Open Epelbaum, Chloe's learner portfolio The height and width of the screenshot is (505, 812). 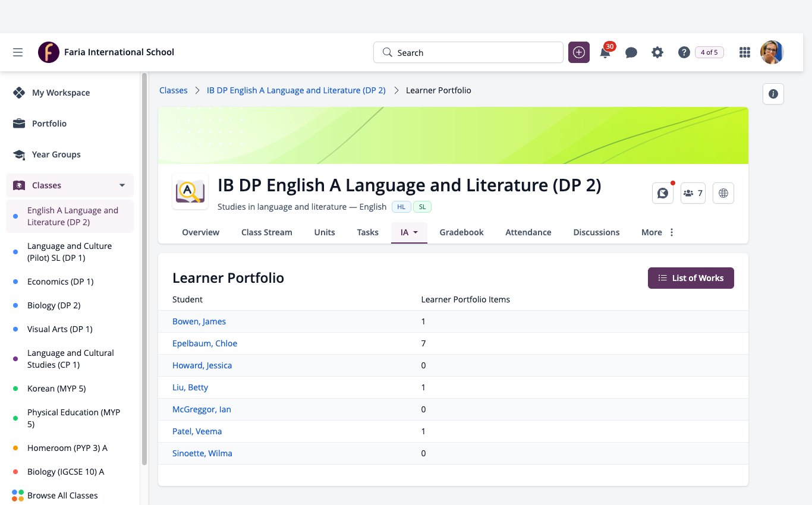click(x=204, y=343)
